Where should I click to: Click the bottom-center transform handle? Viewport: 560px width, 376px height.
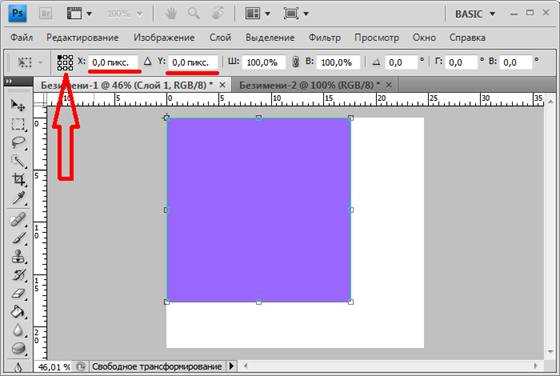coord(259,302)
